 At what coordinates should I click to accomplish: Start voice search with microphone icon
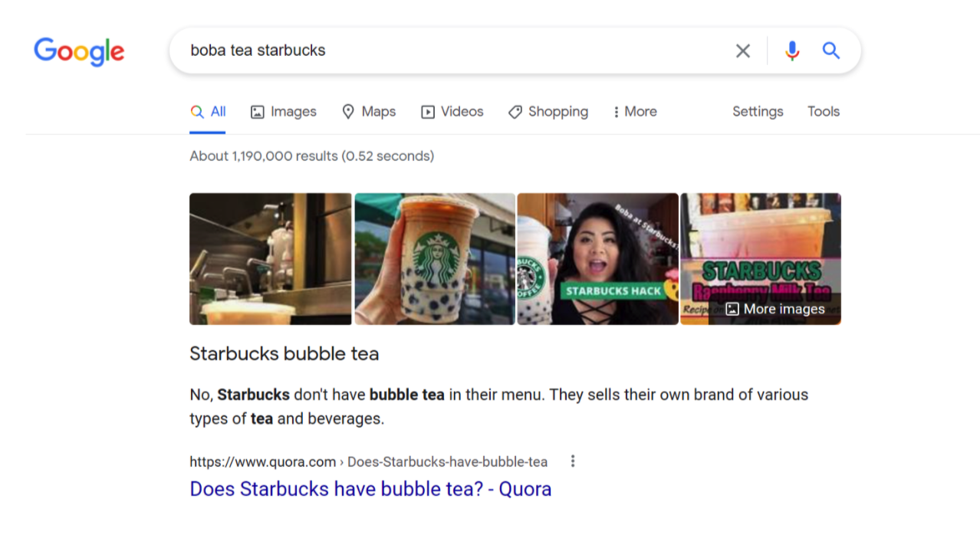[792, 51]
